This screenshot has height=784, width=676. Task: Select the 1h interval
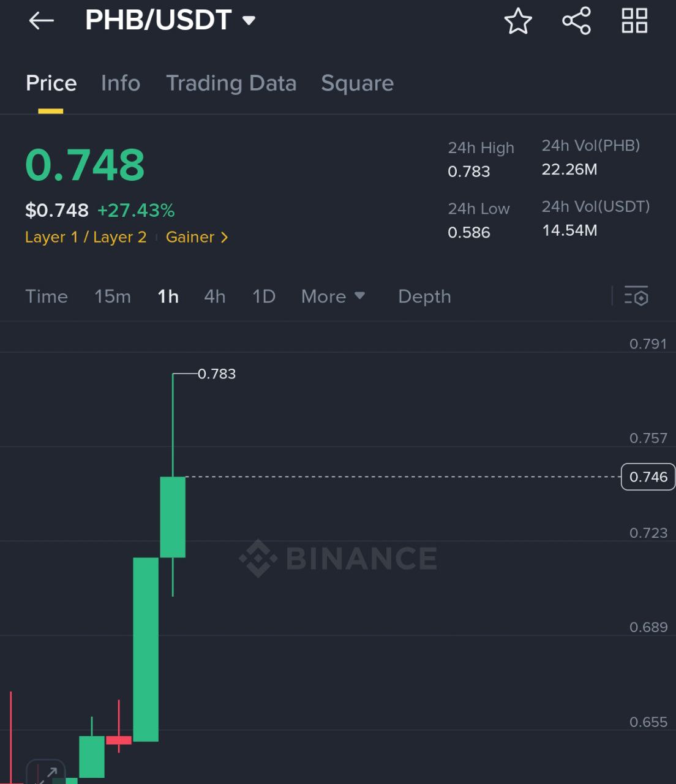(168, 296)
